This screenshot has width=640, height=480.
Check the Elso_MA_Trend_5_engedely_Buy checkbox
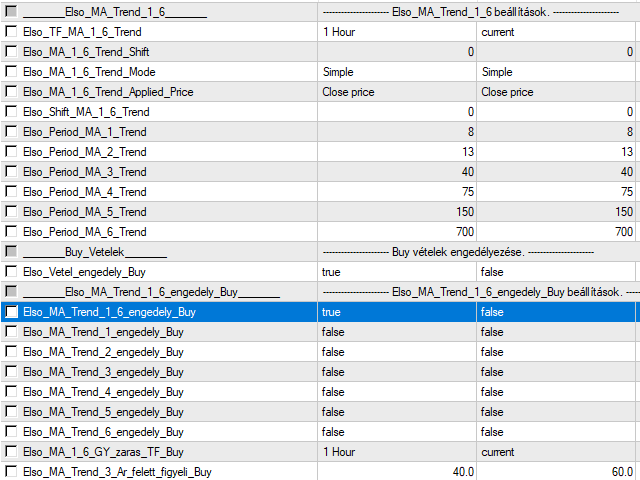pos(11,412)
